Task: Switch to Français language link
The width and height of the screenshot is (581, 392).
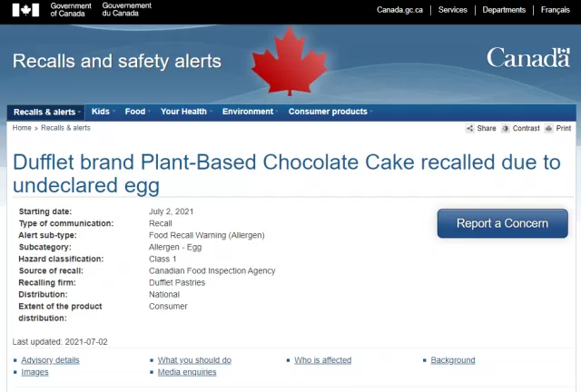Action: (x=555, y=10)
